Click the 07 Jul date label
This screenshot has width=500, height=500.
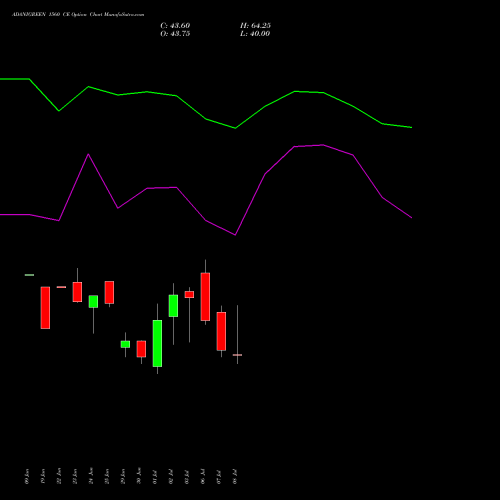(x=219, y=477)
